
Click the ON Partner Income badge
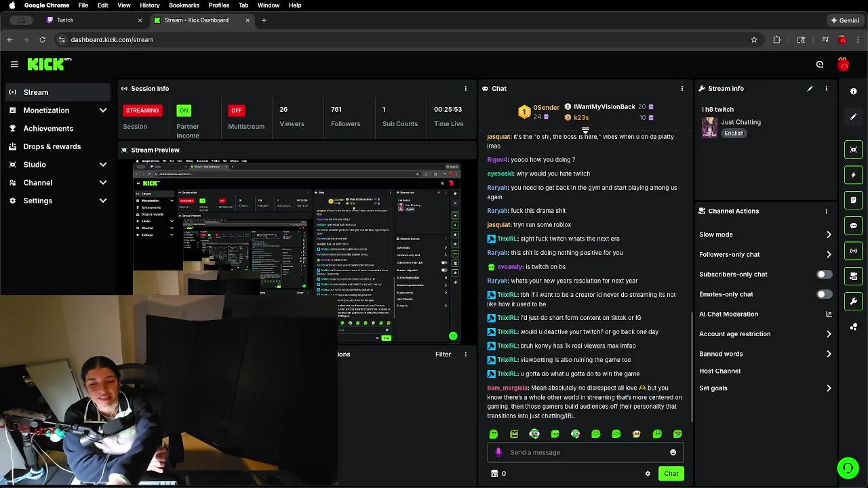pyautogui.click(x=184, y=110)
